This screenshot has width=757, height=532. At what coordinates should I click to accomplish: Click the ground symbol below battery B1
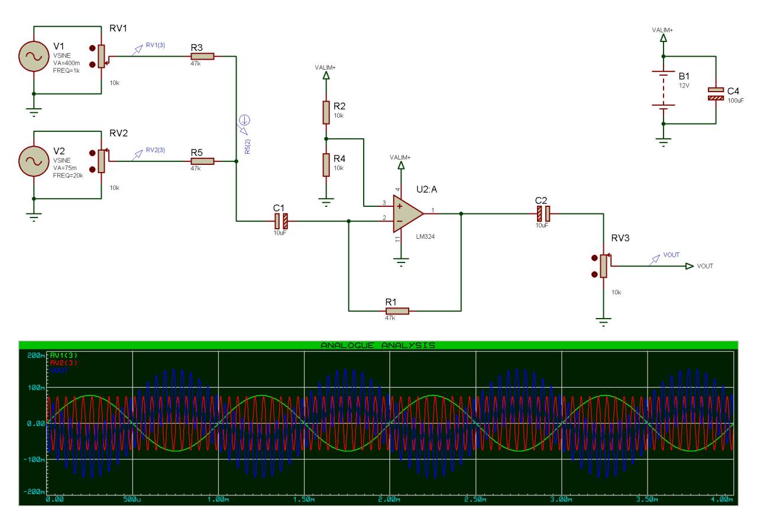point(663,142)
